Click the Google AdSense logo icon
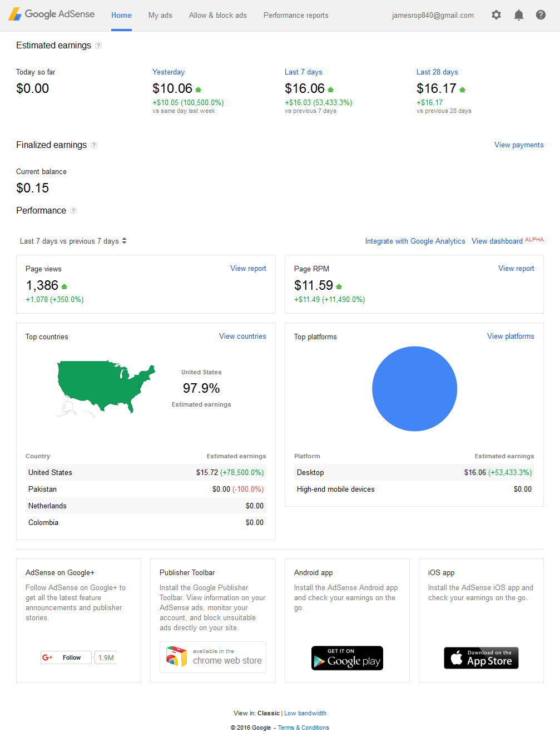The width and height of the screenshot is (560, 737). (14, 14)
